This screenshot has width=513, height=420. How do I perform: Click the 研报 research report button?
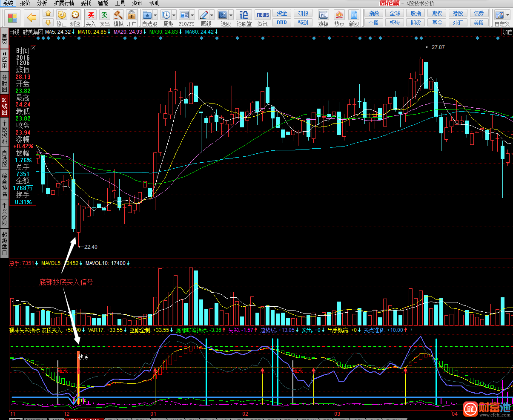[303, 13]
